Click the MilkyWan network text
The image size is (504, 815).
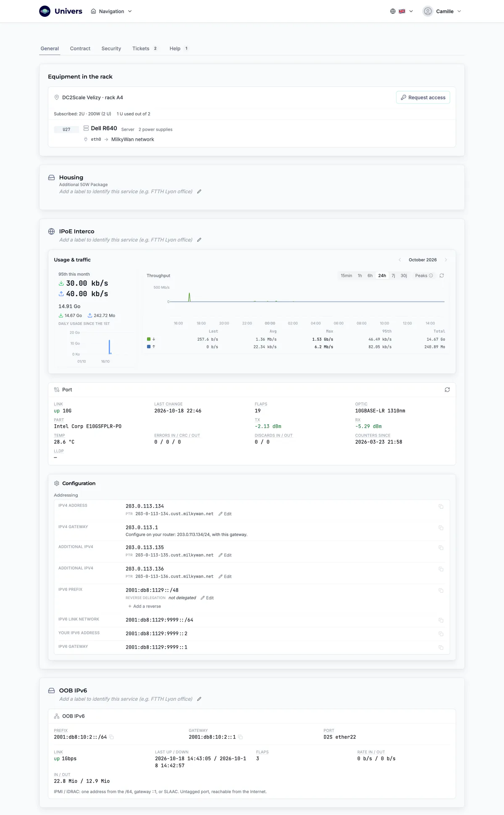[133, 139]
